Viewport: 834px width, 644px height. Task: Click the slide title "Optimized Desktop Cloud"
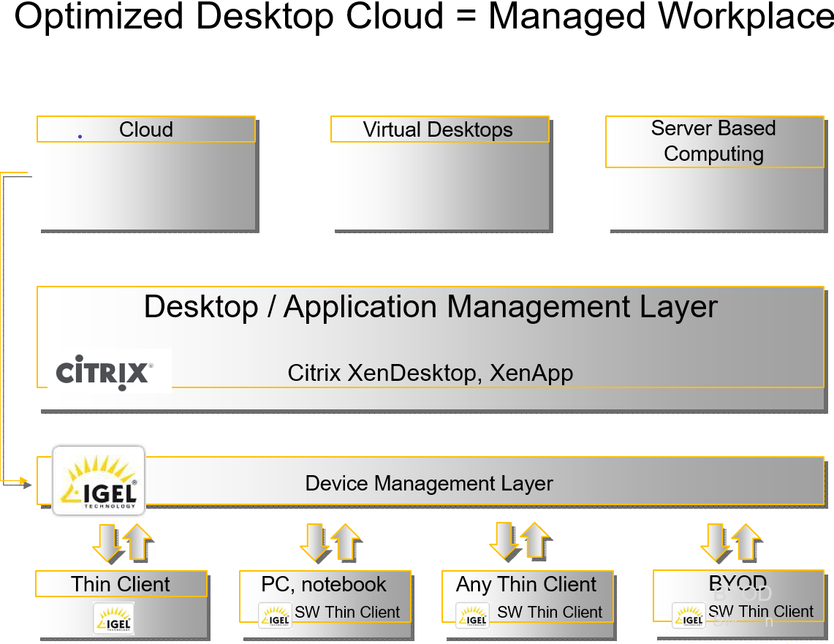point(229,16)
